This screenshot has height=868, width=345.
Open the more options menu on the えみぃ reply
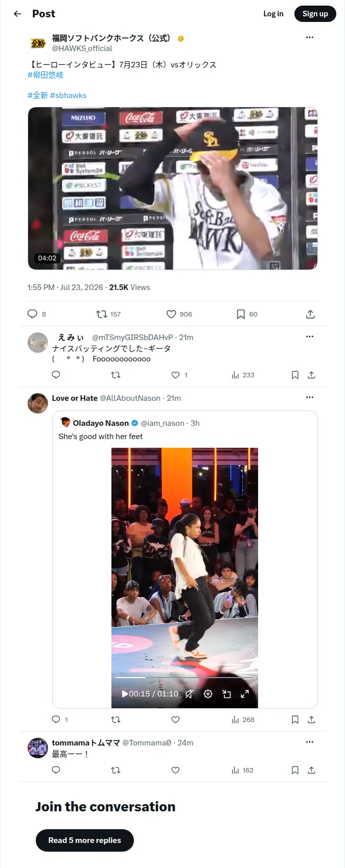coord(310,336)
